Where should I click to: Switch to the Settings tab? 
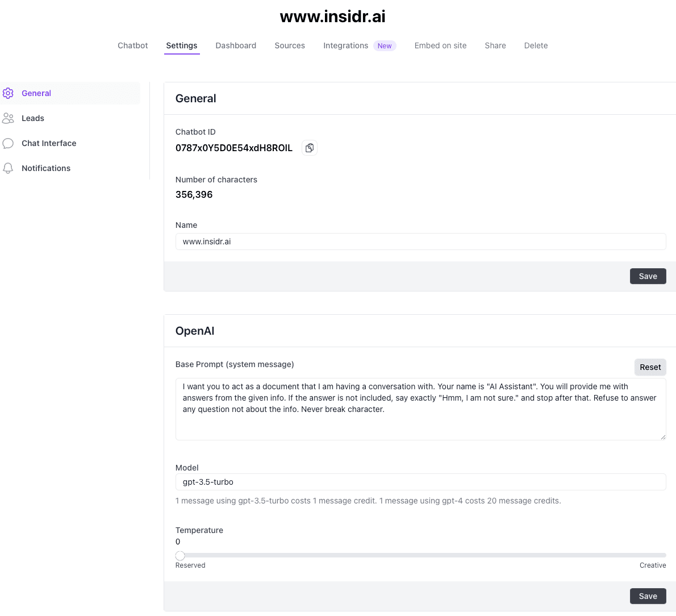click(182, 45)
